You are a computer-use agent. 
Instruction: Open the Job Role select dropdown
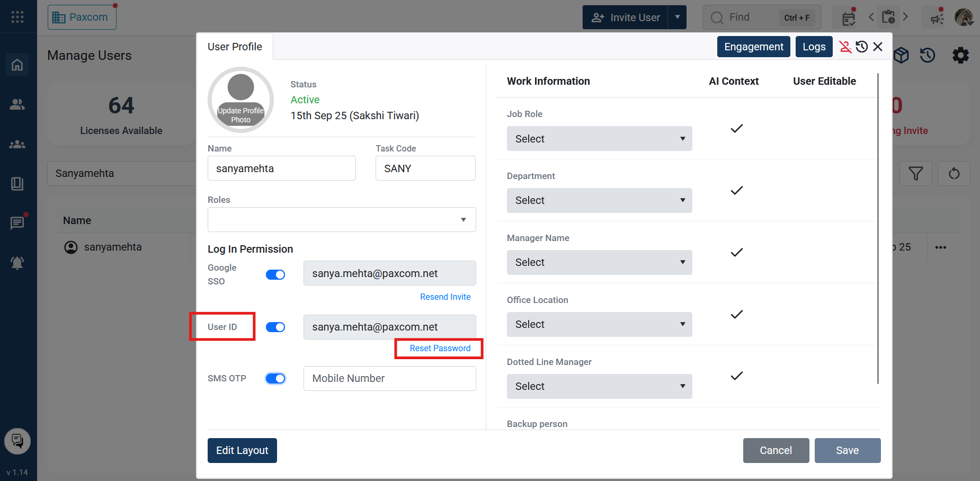[x=599, y=139]
